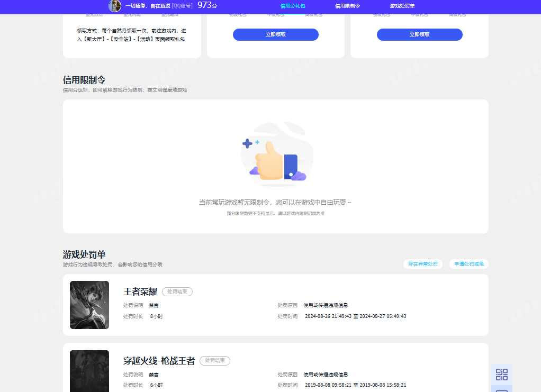
Task: Open the 王者荣耀 game cover thumbnail
Action: [x=89, y=305]
